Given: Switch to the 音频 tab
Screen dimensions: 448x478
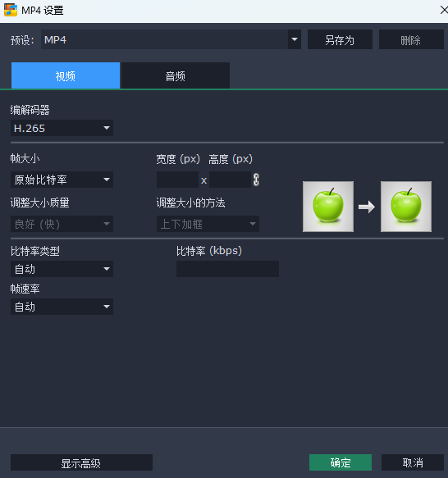Looking at the screenshot, I should point(176,75).
